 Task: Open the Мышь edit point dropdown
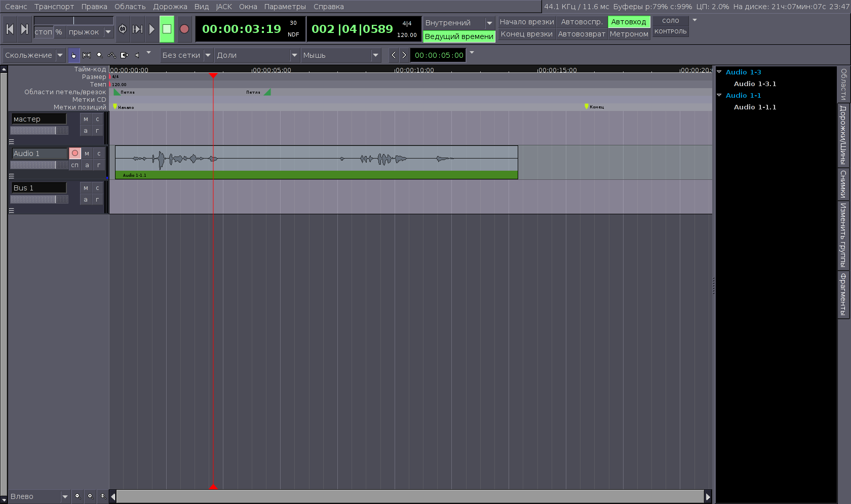[340, 55]
